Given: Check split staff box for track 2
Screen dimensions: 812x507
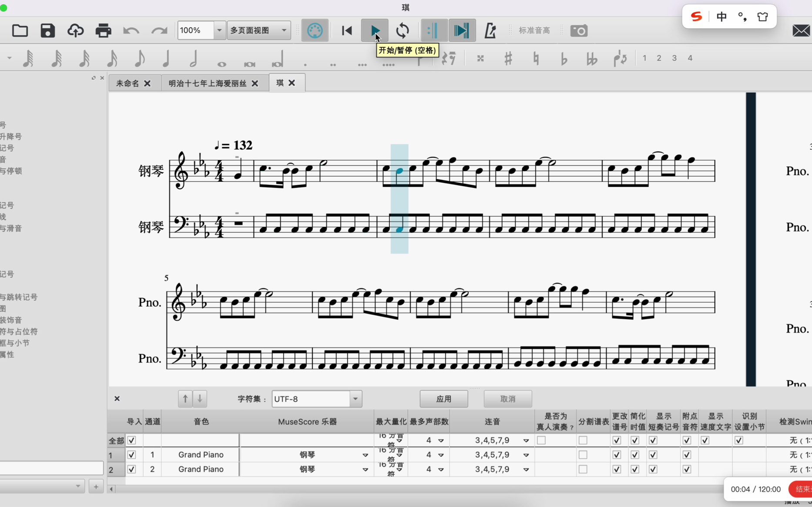Looking at the screenshot, I should [x=583, y=469].
